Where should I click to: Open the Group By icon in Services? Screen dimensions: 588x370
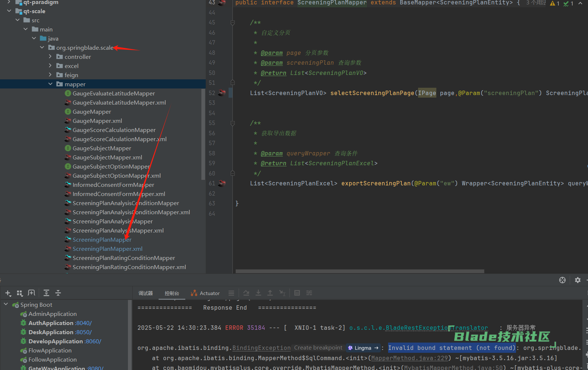20,293
